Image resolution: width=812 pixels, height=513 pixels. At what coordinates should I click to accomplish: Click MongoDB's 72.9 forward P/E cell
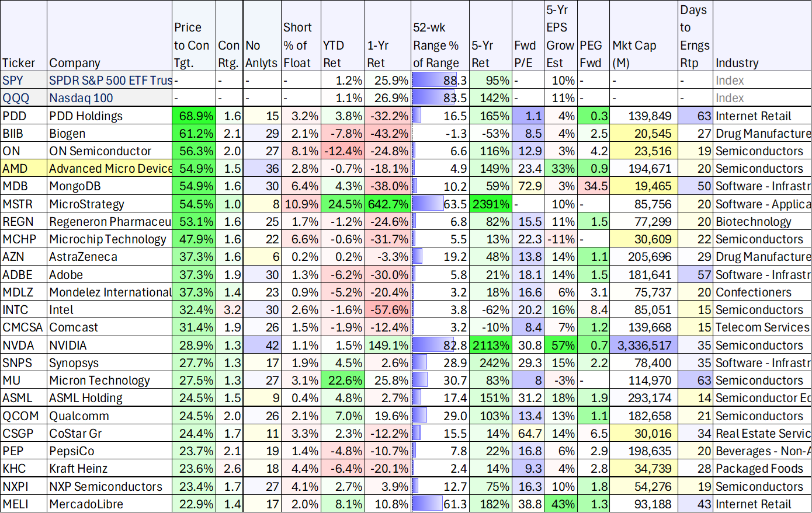(x=528, y=186)
